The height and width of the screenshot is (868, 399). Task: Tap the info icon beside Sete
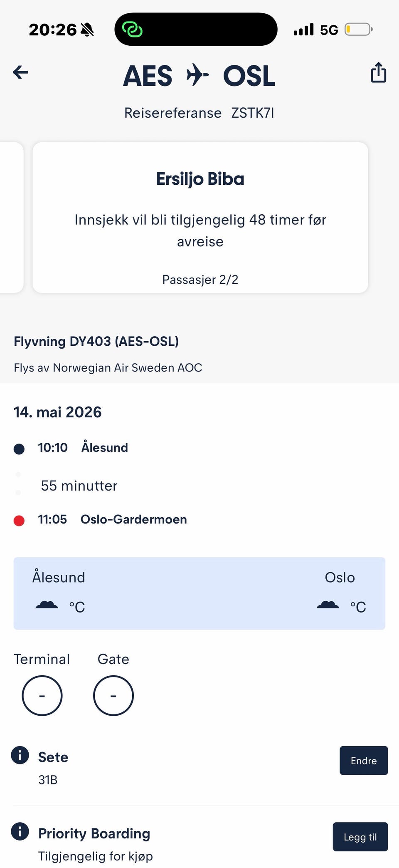tap(20, 755)
